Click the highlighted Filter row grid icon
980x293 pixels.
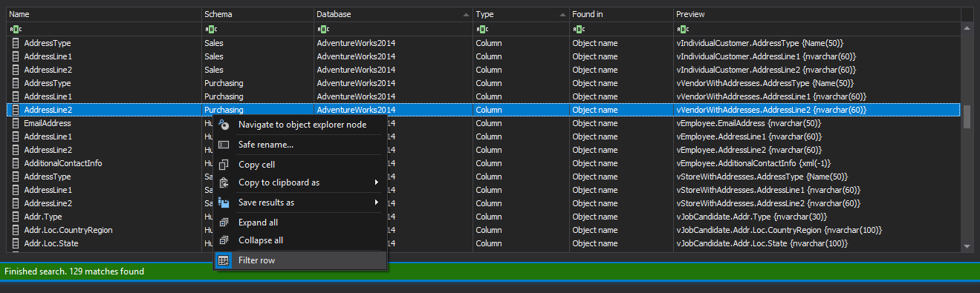(x=224, y=260)
